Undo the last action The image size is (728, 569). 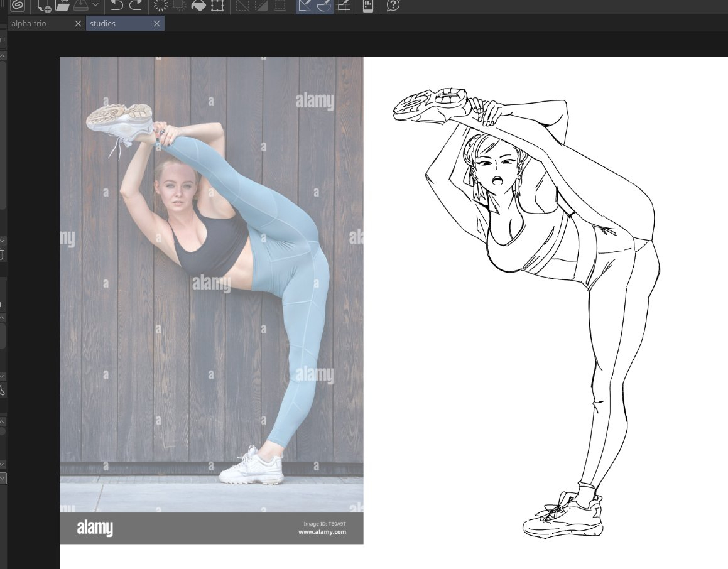click(116, 6)
